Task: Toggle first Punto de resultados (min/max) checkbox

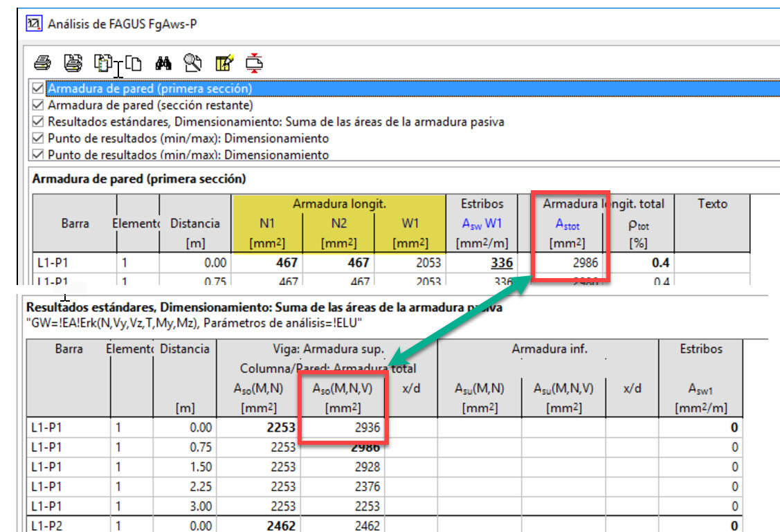Action: [x=39, y=138]
